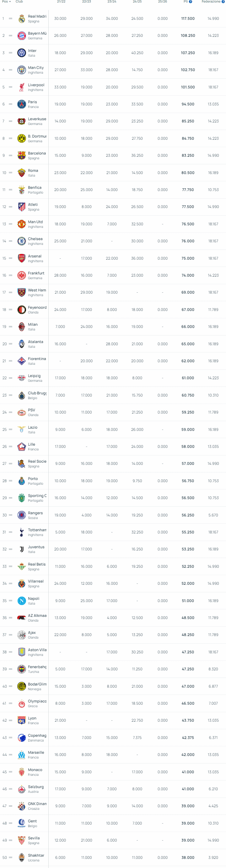Click the Bayern München club crest
This screenshot has height=868, width=226.
[x=22, y=35]
